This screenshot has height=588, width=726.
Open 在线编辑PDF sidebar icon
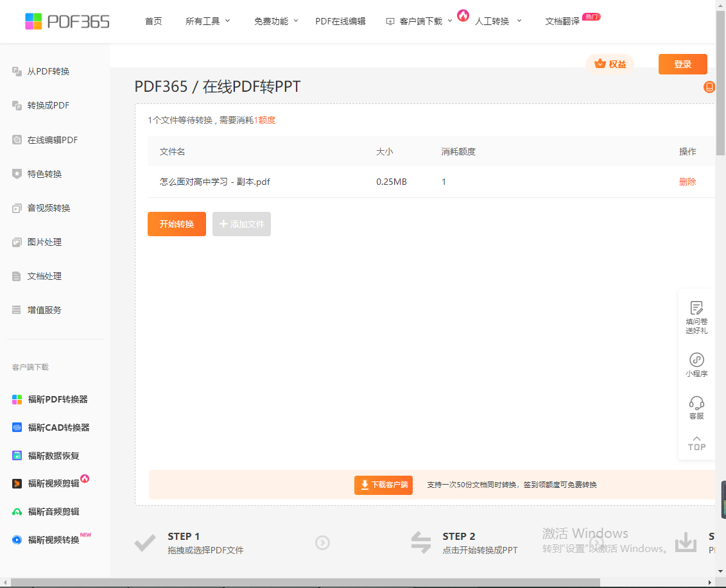tap(17, 140)
